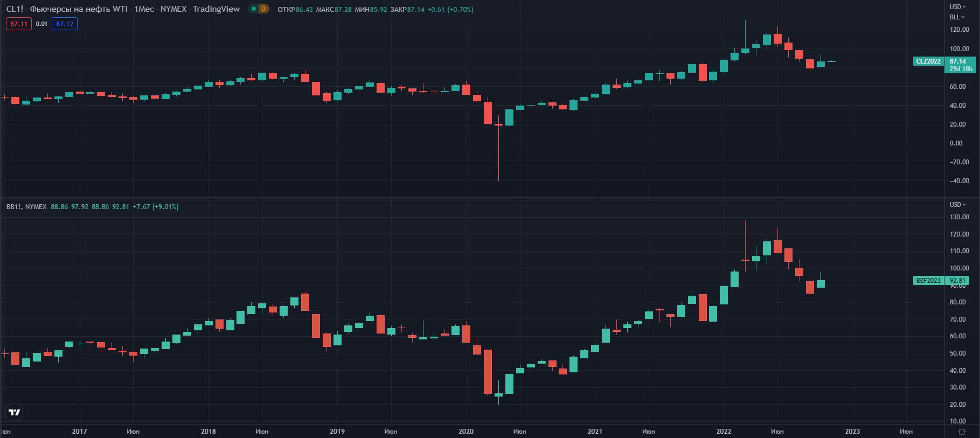Image resolution: width=980 pixels, height=438 pixels.
Task: Click the +0.61 (+0.70%) change value
Action: [450, 9]
